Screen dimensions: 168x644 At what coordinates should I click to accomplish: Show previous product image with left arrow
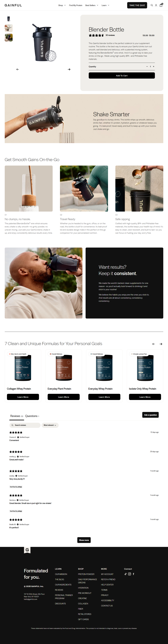tap(17, 70)
